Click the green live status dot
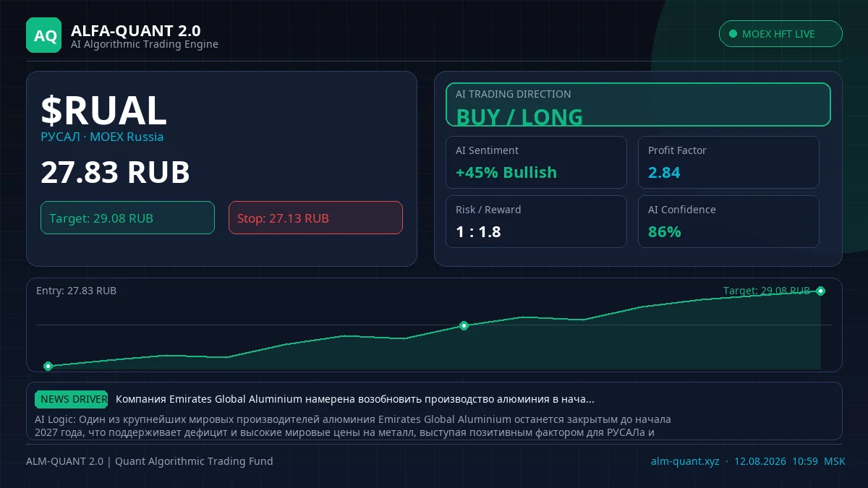Screen dimensions: 868x488 tap(733, 34)
